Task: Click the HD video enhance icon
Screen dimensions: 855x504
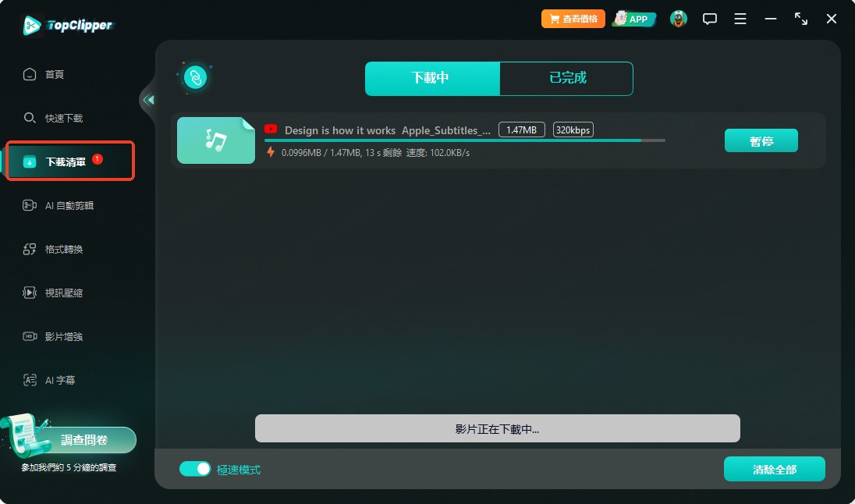Action: click(30, 336)
